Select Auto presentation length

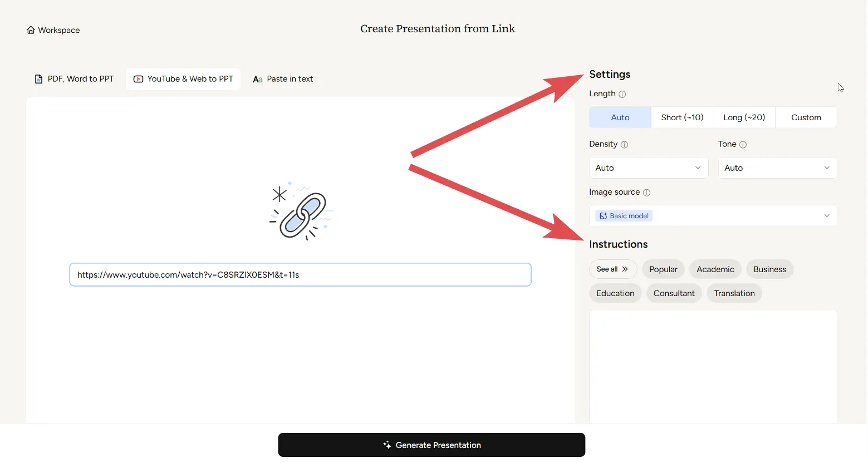pyautogui.click(x=620, y=117)
